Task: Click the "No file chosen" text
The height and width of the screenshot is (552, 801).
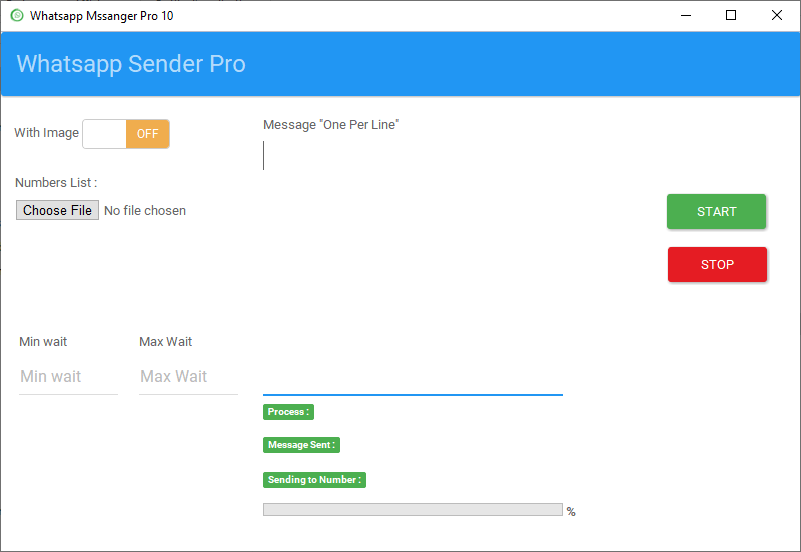Action: 145,211
